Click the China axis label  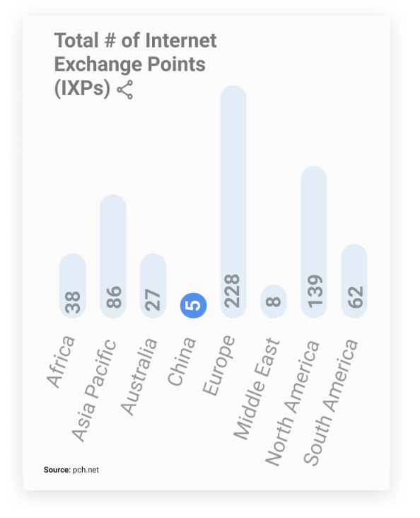(x=182, y=362)
